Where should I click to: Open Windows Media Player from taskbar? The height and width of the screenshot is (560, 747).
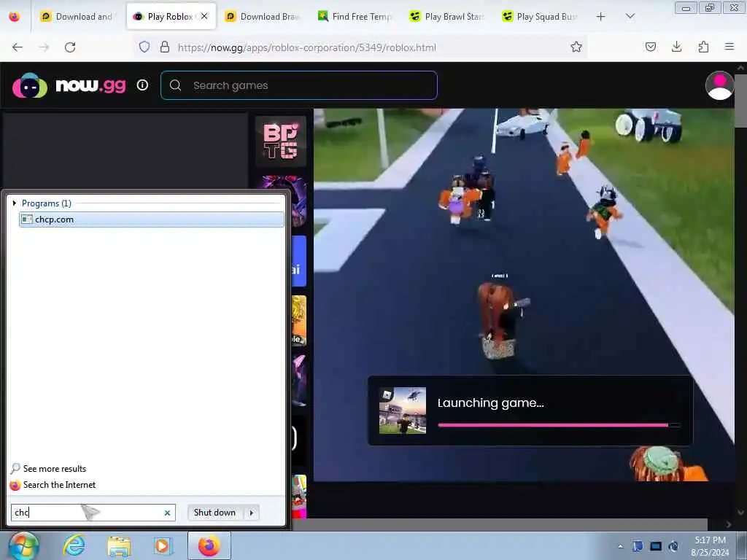pos(163,546)
